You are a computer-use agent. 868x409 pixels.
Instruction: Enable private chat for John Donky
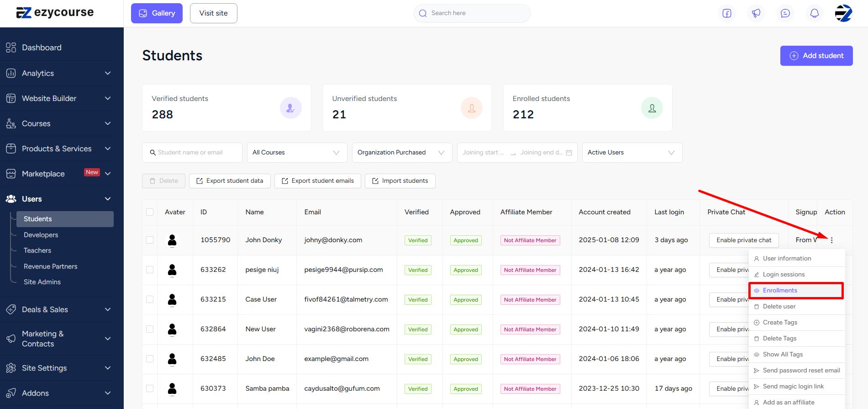click(744, 240)
